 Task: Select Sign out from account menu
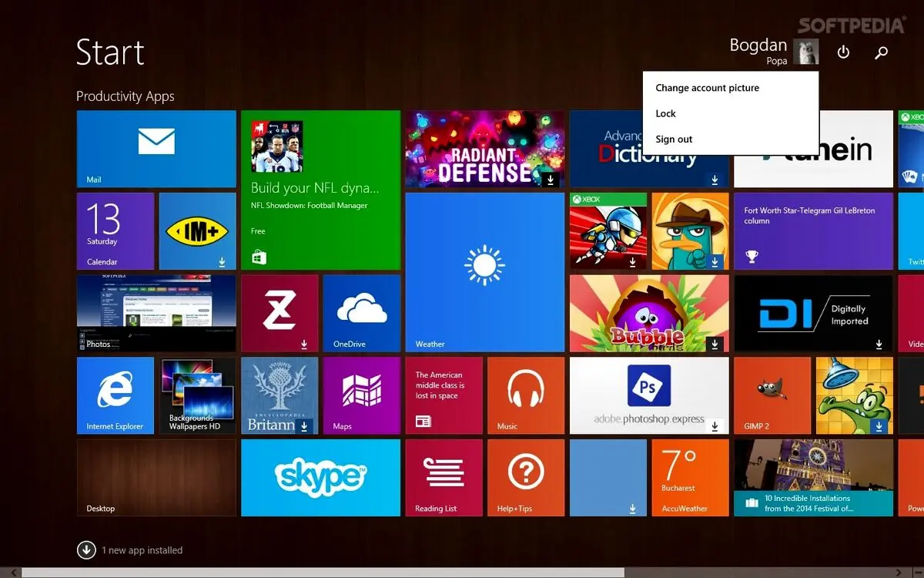click(x=731, y=139)
